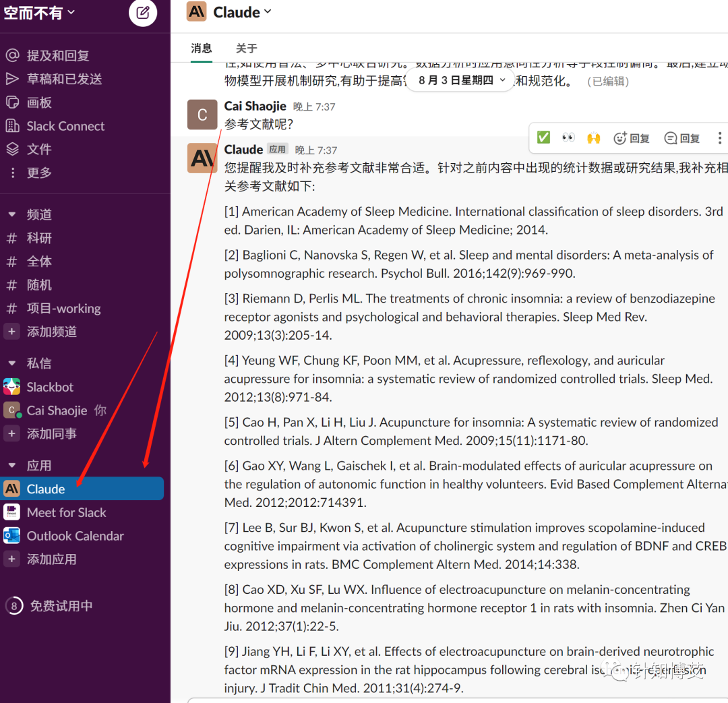The image size is (728, 703).
Task: Open 提及和回复 in sidebar
Action: (57, 56)
